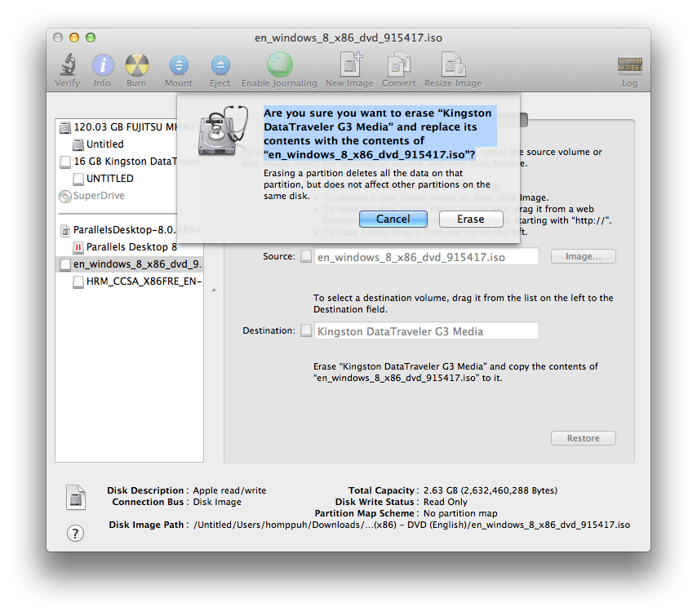Click the disk image path starting with /Untitled/Users
This screenshot has width=697, height=616.
[411, 525]
